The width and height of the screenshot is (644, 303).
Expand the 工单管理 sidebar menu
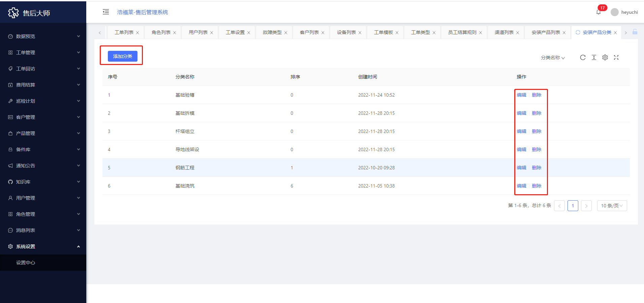43,53
